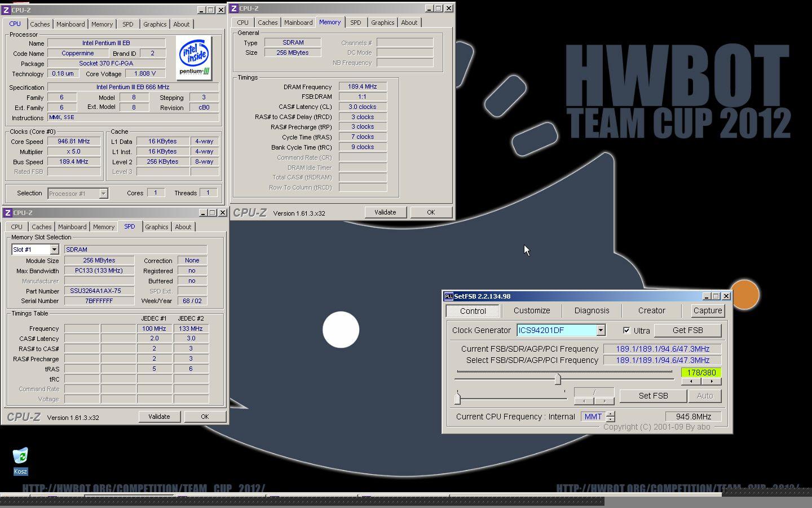Expand the Clock Generator ICS94201DF dropdown
Viewport: 812px width, 508px height.
pos(601,330)
